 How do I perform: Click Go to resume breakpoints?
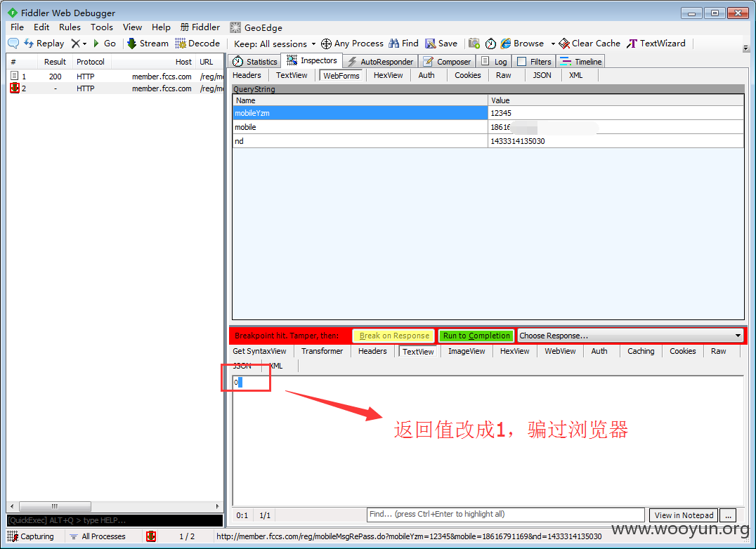pos(104,44)
